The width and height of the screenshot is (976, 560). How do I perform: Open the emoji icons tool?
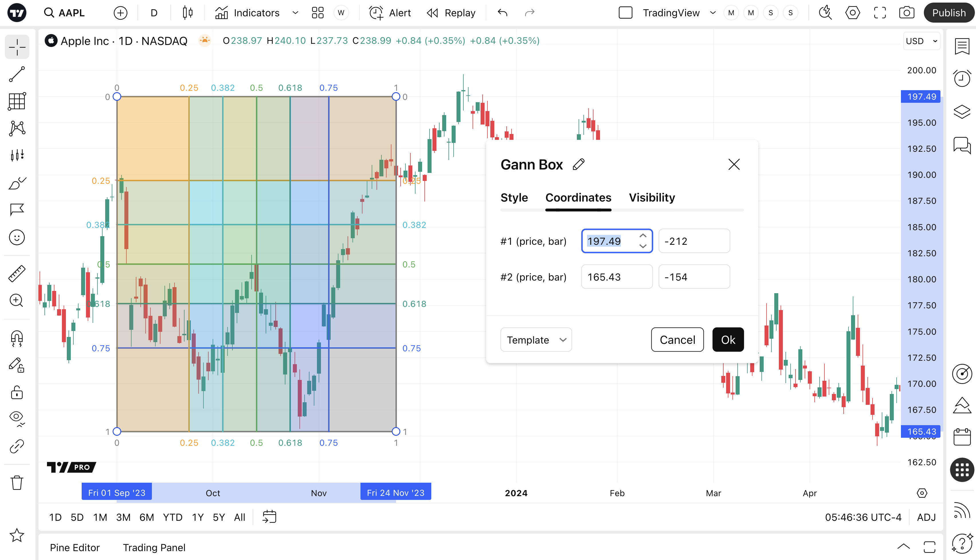[17, 237]
